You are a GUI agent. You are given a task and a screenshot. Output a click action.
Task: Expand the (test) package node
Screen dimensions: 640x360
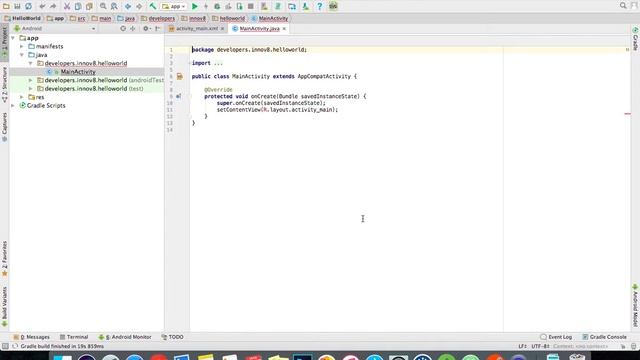pos(30,89)
